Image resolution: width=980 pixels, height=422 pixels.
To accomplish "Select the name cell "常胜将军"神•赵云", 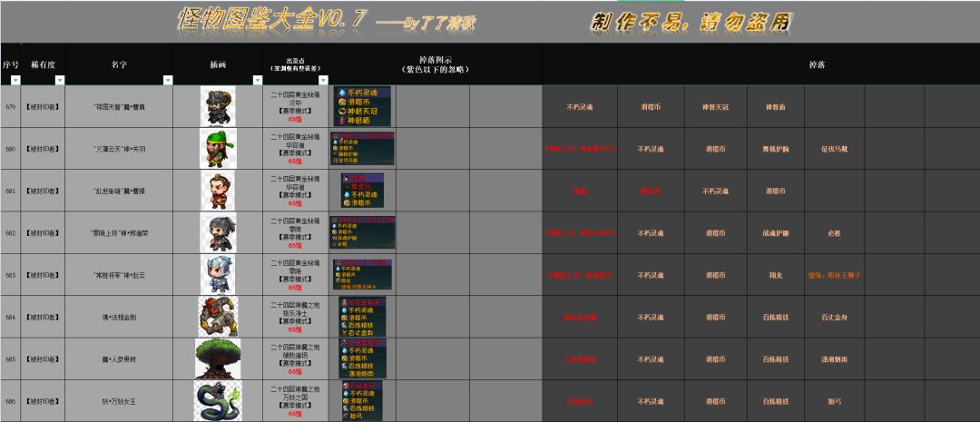I will [119, 275].
